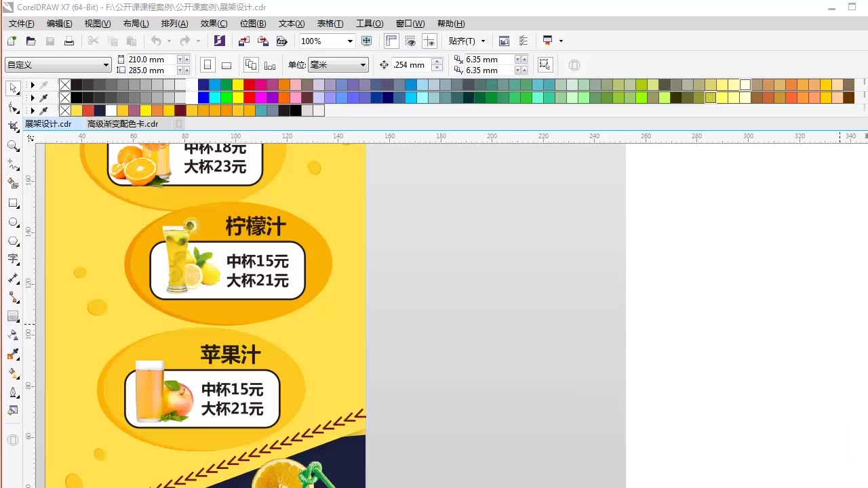The height and width of the screenshot is (488, 868).
Task: Open the 表格(T) menu
Action: pos(330,23)
